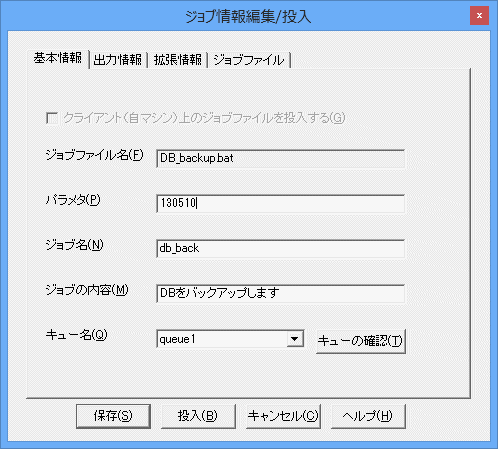The image size is (498, 449).
Task: Switch to the 基本情報 tab
Action: click(58, 59)
